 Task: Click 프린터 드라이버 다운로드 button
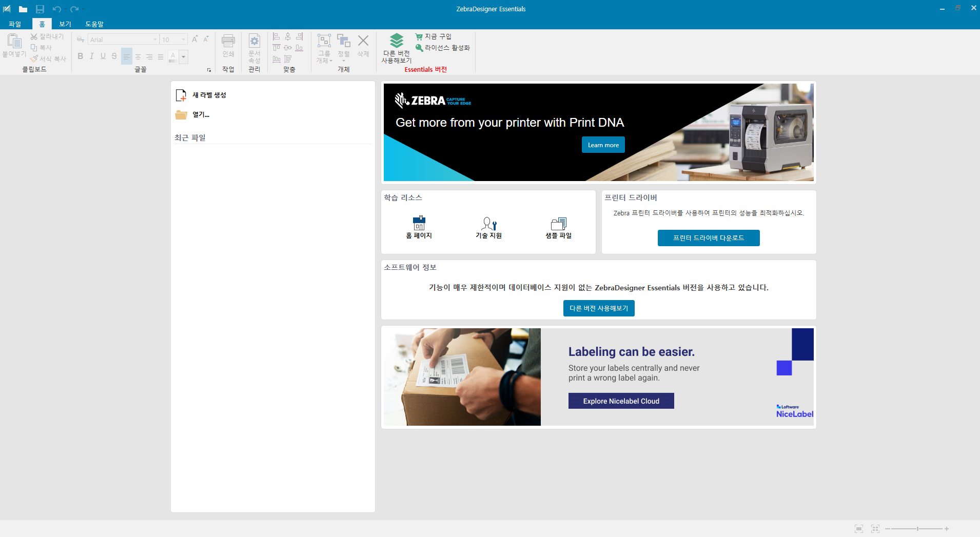tap(709, 238)
